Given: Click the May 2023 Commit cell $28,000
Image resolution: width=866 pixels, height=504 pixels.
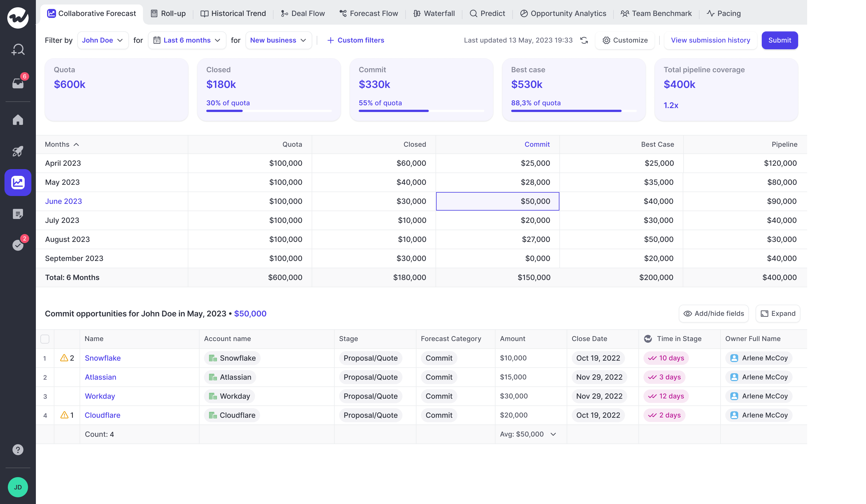Looking at the screenshot, I should tap(497, 182).
